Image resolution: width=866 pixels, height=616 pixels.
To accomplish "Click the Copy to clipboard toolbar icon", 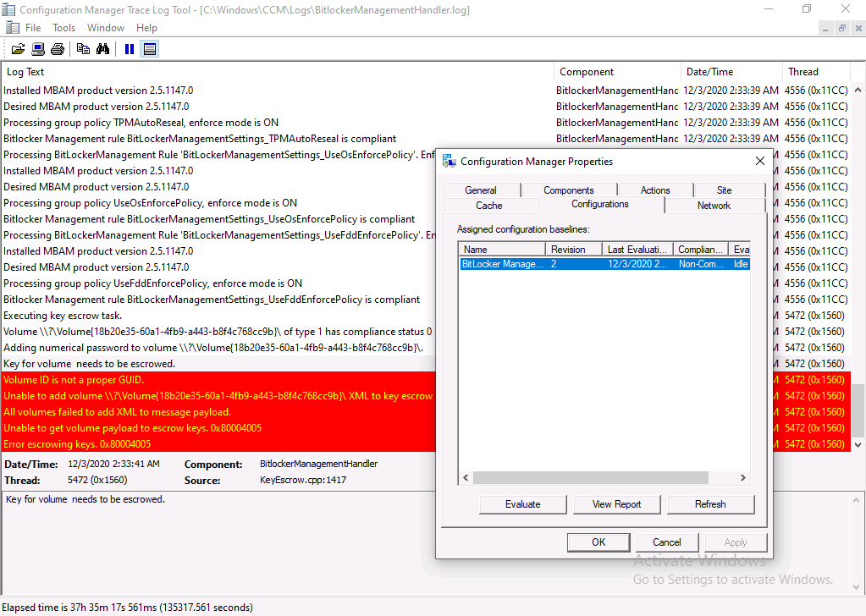I will [84, 49].
